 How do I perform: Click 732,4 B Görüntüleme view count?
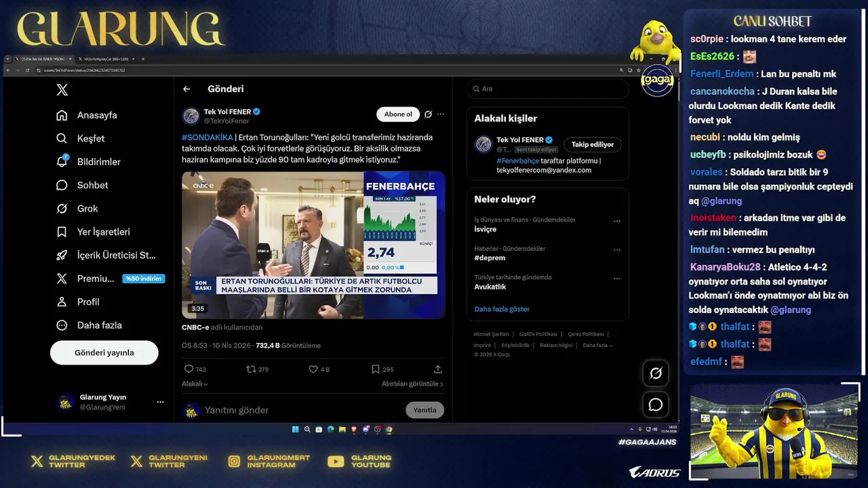point(288,346)
